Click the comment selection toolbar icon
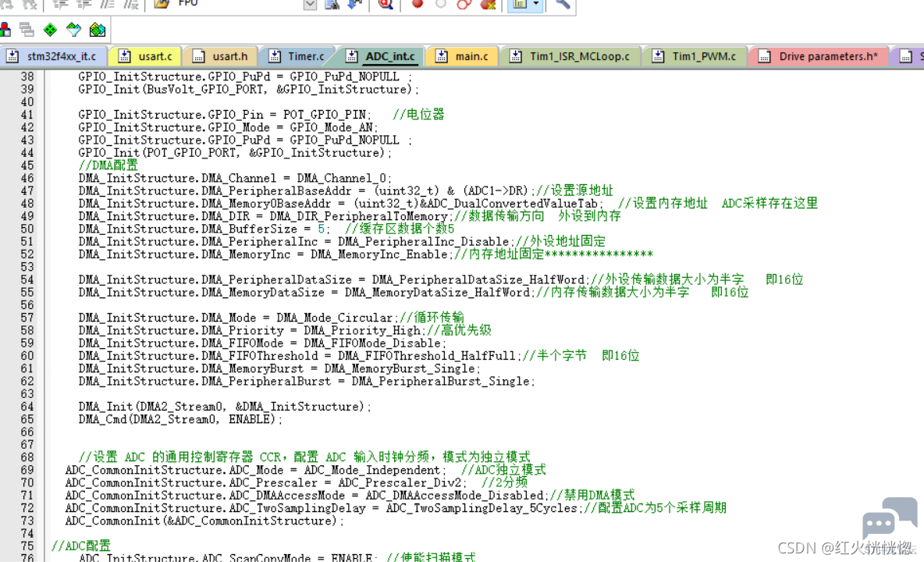The image size is (924, 562). (107, 4)
